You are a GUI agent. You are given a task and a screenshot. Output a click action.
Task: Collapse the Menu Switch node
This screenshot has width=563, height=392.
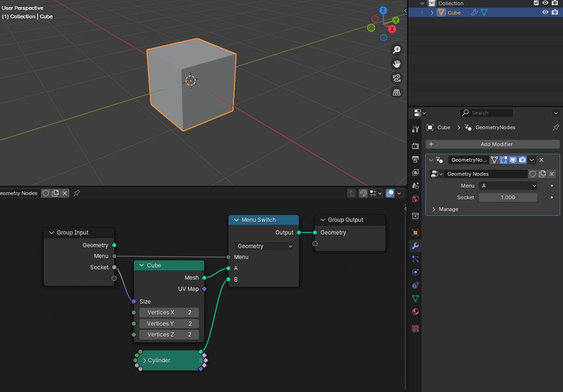pos(236,220)
